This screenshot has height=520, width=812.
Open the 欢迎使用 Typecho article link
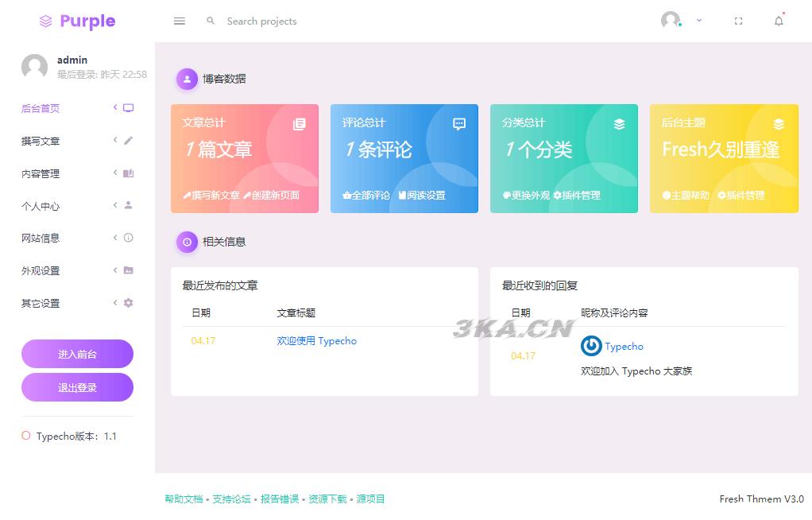[316, 340]
